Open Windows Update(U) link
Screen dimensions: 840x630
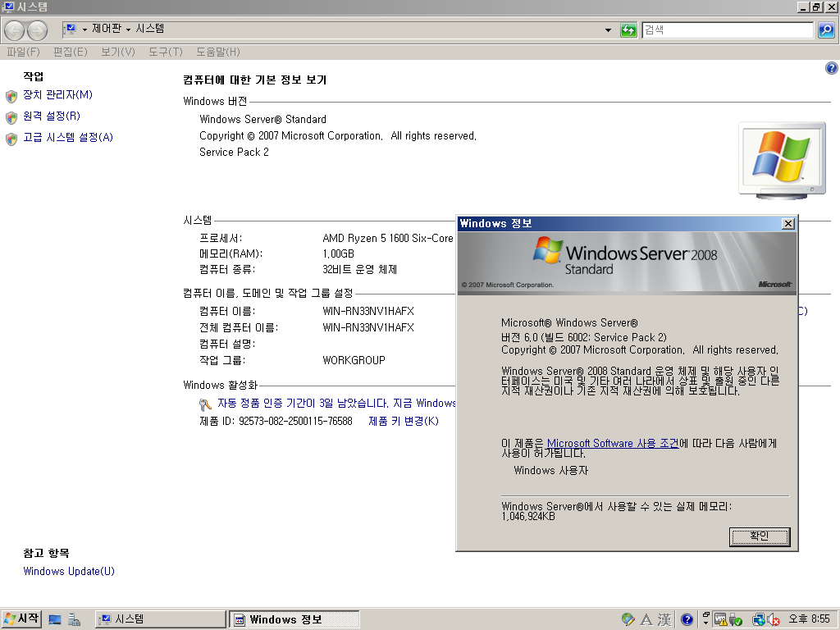click(69, 571)
